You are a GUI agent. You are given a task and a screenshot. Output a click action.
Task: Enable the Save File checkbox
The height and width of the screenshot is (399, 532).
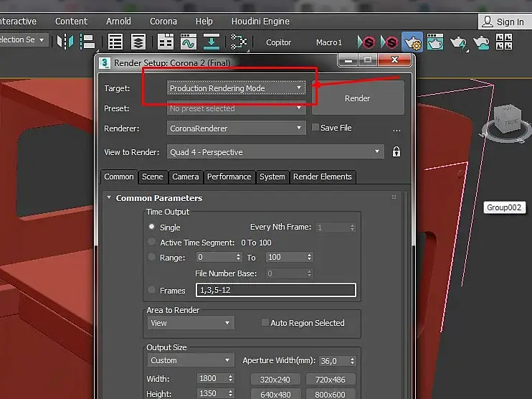click(315, 127)
